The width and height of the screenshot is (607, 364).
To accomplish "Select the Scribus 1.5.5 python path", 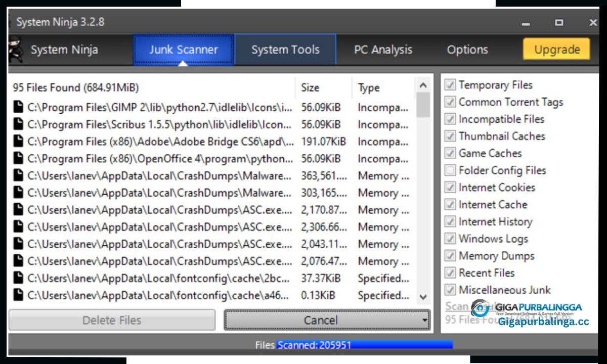I will pos(160,124).
